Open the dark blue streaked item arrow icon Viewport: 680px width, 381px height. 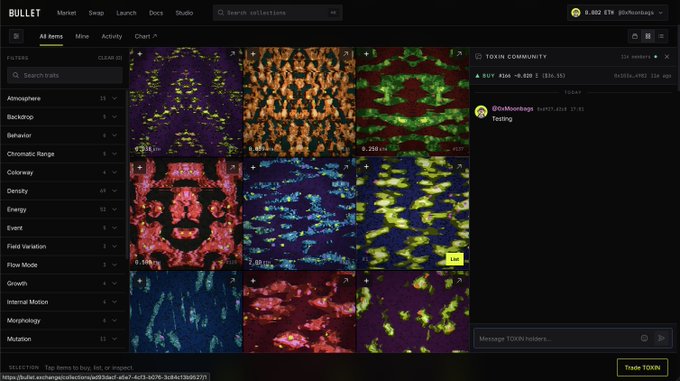click(x=232, y=281)
